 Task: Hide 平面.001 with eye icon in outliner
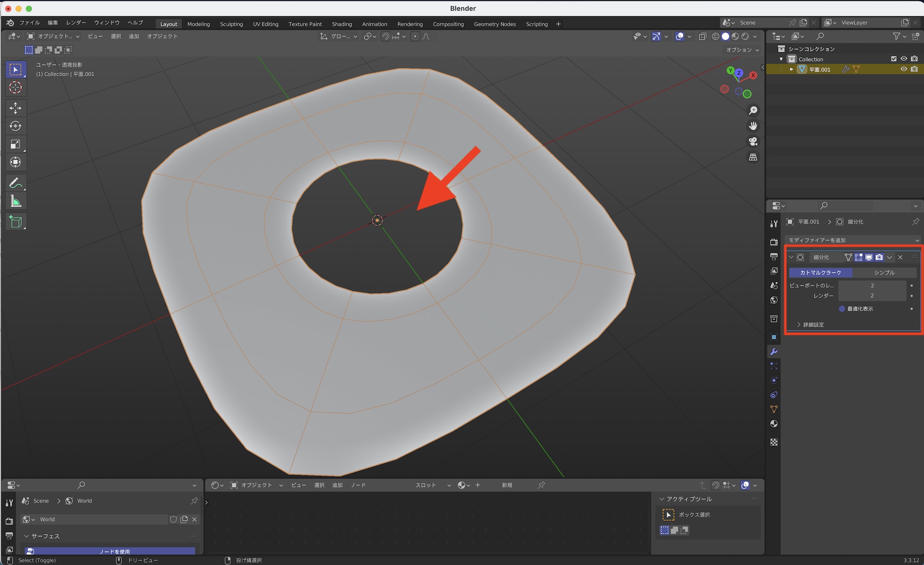pos(904,69)
